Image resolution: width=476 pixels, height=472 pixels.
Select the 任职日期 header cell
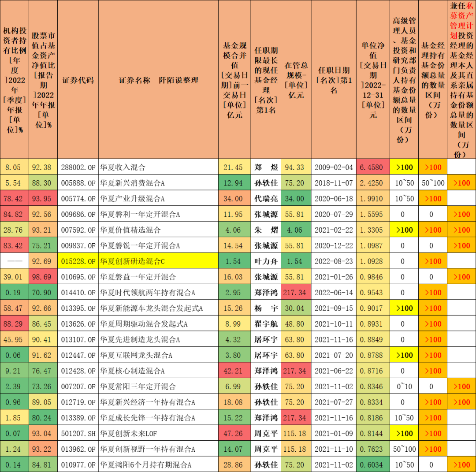(333, 78)
